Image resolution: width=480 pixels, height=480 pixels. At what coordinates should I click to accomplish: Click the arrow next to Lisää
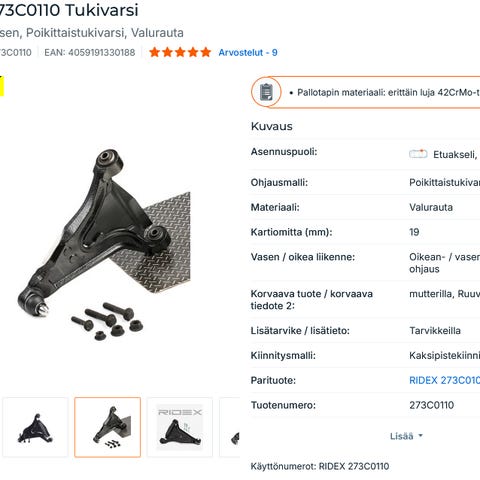tap(420, 436)
